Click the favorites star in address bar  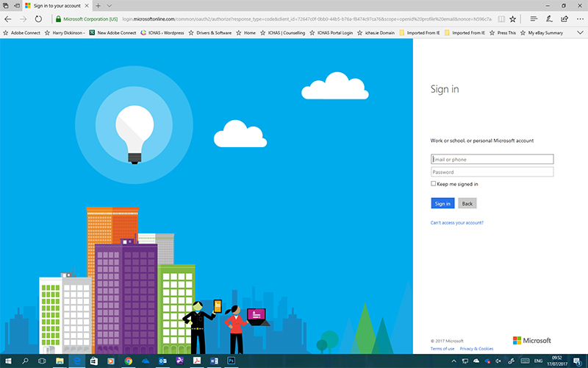pyautogui.click(x=514, y=18)
